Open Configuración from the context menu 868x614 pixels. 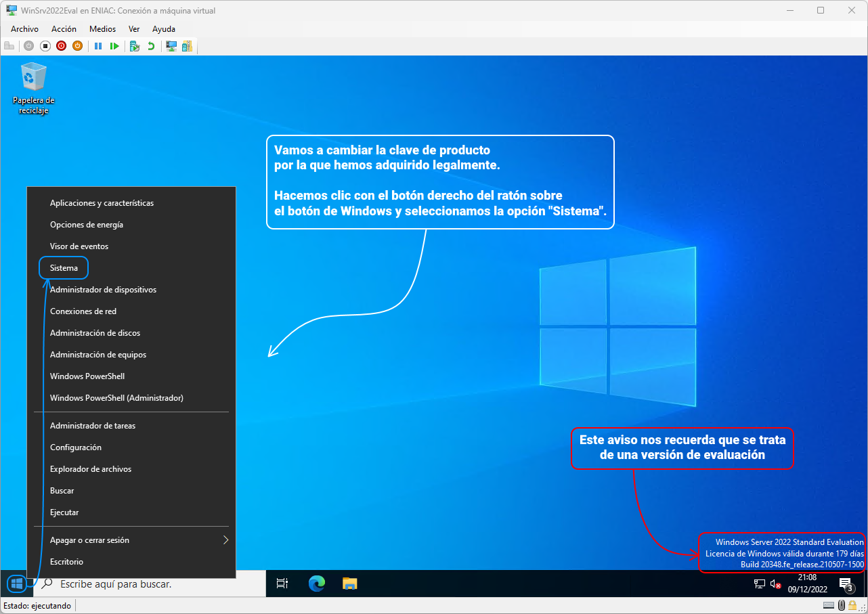[x=131, y=447]
